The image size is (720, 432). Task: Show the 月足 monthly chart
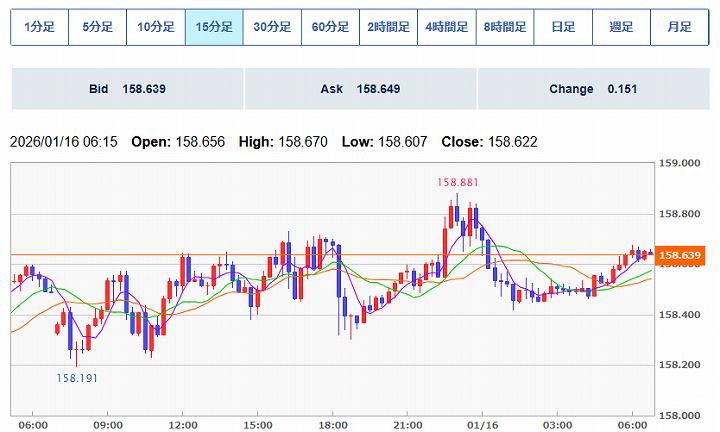(679, 27)
